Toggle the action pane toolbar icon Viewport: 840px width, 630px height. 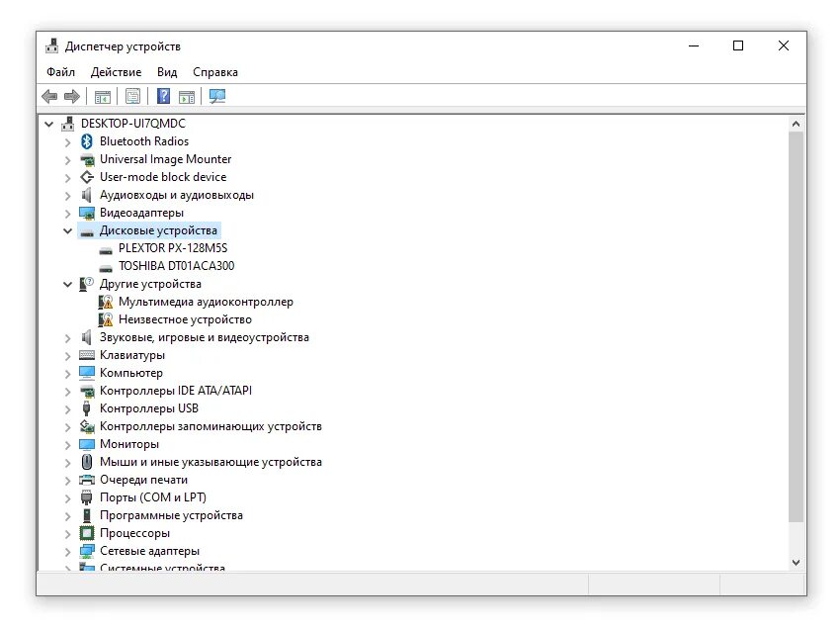(x=187, y=97)
